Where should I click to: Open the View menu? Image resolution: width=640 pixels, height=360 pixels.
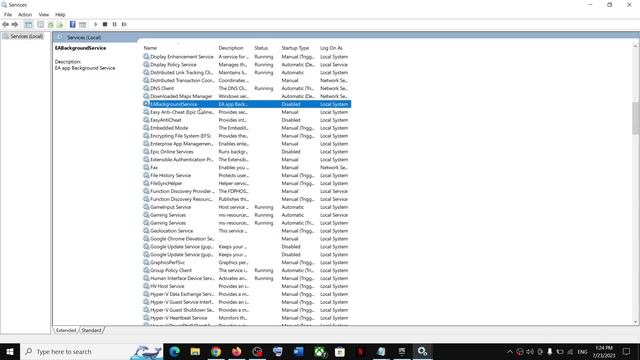(44, 14)
